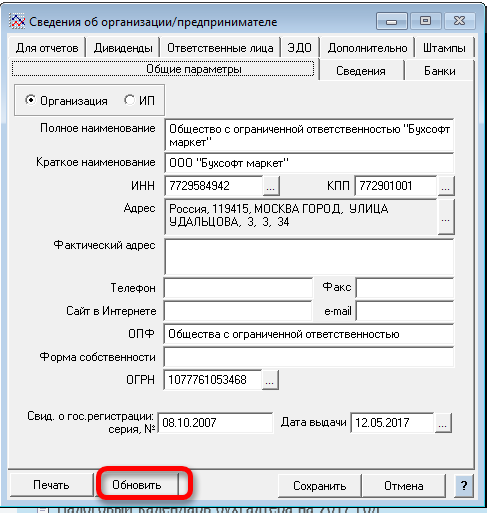The height and width of the screenshot is (513, 487).
Task: Focus the Фактический адрес text area
Action: click(309, 257)
